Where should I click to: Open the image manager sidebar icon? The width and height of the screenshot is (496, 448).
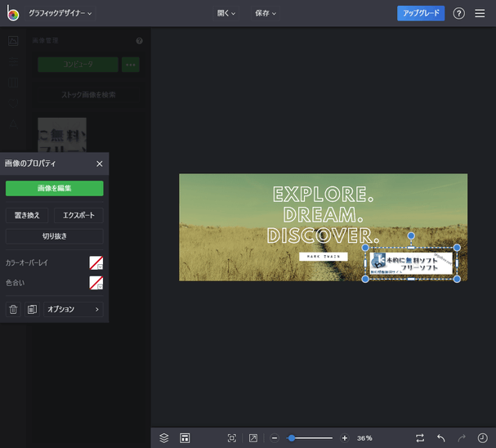(13, 41)
